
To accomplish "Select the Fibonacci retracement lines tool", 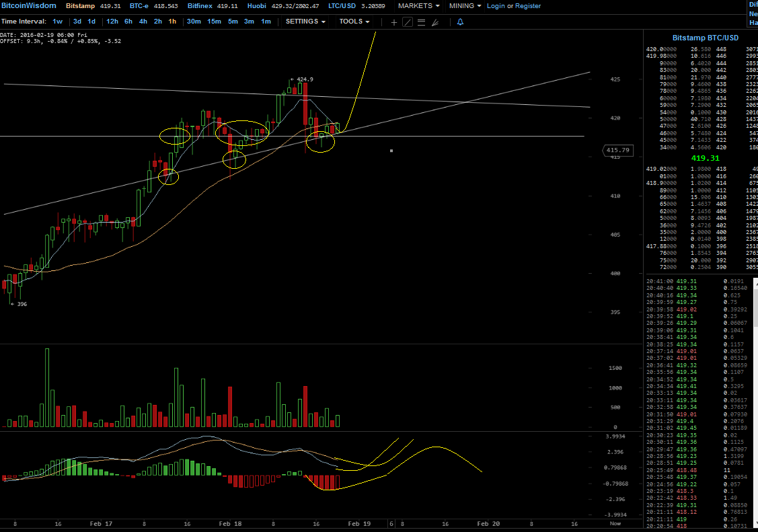I will coord(422,22).
